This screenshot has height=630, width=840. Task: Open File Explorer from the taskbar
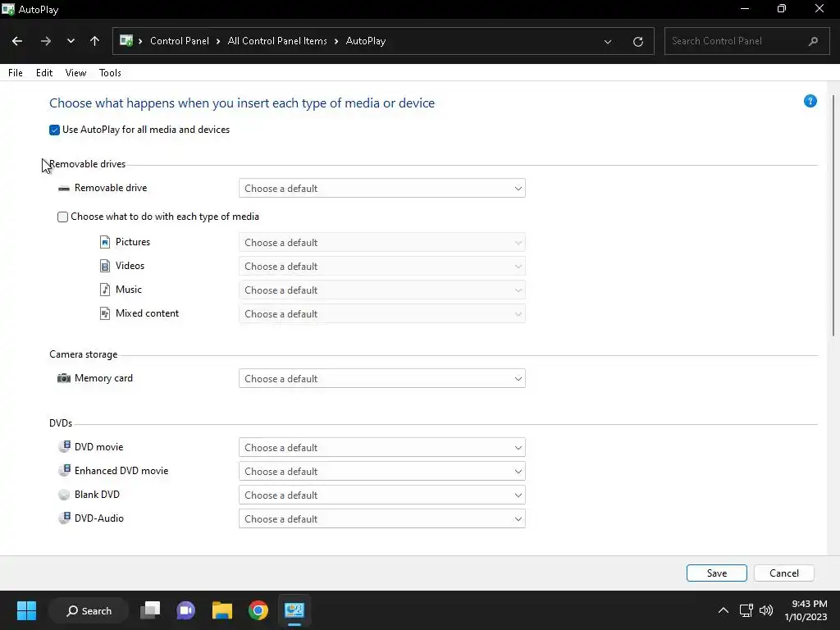click(222, 610)
